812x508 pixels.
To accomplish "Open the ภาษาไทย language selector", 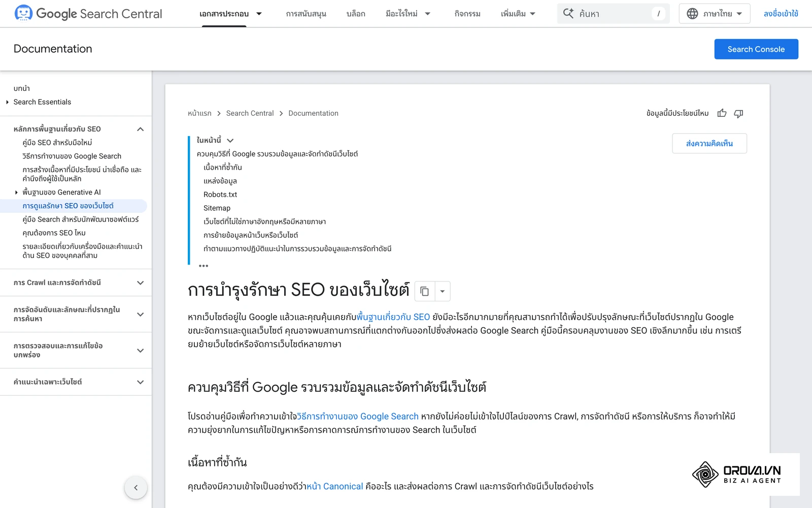I will coord(715,14).
